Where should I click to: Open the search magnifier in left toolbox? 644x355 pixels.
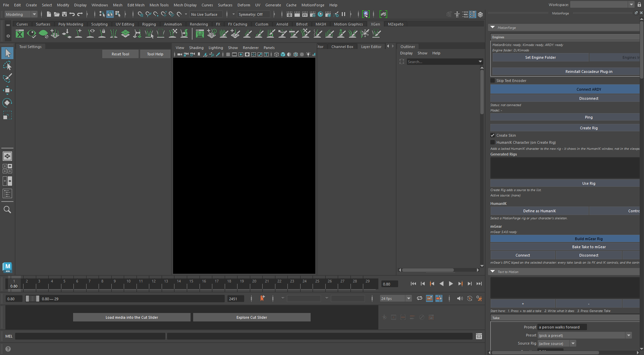(7, 210)
